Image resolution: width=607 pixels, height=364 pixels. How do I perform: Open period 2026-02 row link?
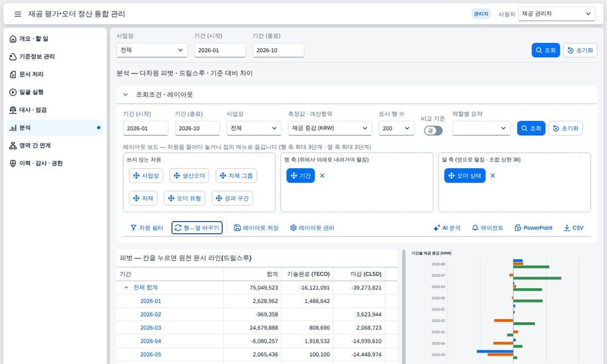pyautogui.click(x=151, y=314)
